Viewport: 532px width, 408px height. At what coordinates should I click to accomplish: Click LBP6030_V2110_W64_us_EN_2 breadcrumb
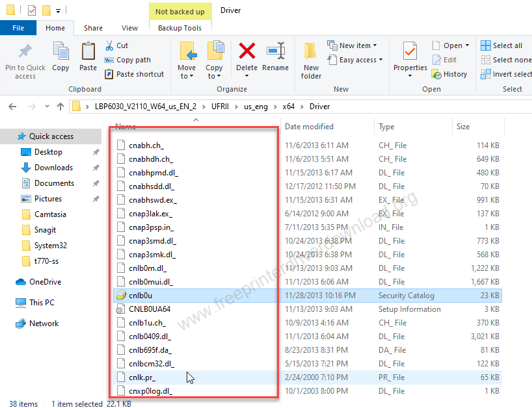tap(146, 107)
